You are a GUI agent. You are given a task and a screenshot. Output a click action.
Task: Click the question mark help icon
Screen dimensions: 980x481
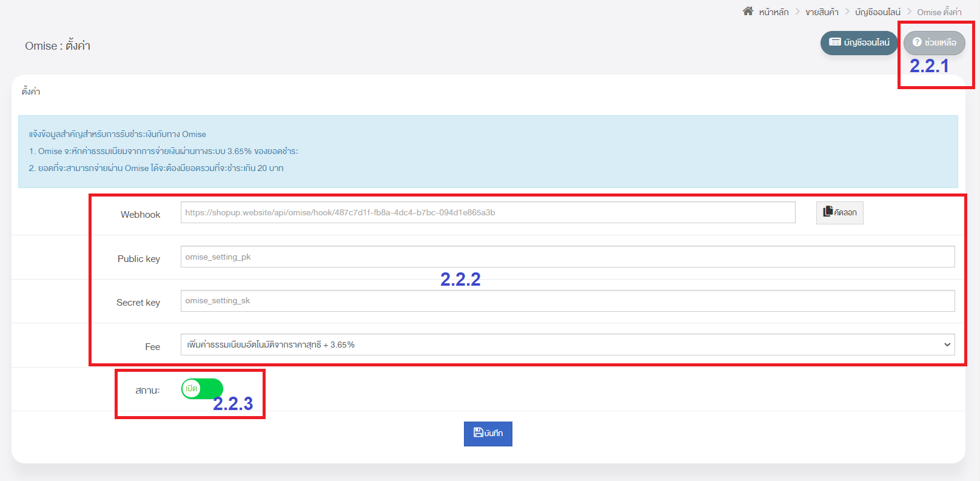pyautogui.click(x=917, y=42)
